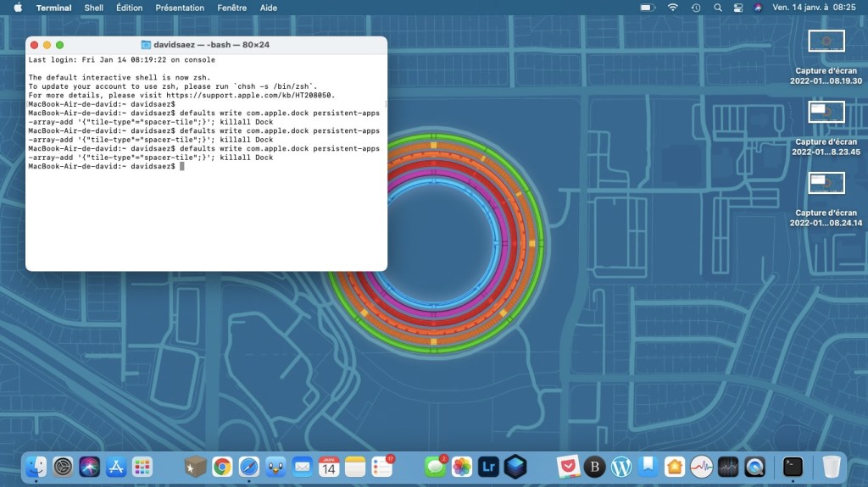This screenshot has width=868, height=487.
Task: Open the Présentation menu
Action: (180, 8)
